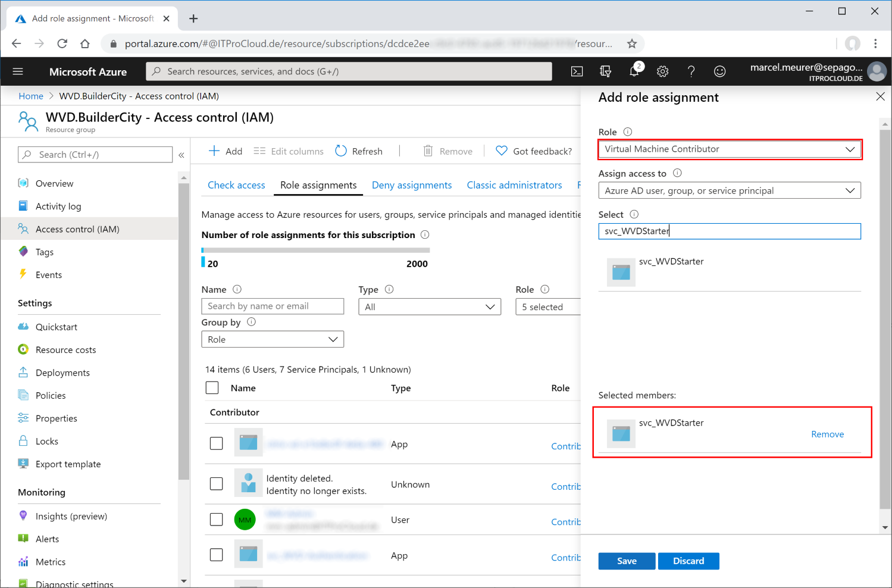This screenshot has height=588, width=892.
Task: Close the Add role assignment browser tab
Action: point(166,18)
